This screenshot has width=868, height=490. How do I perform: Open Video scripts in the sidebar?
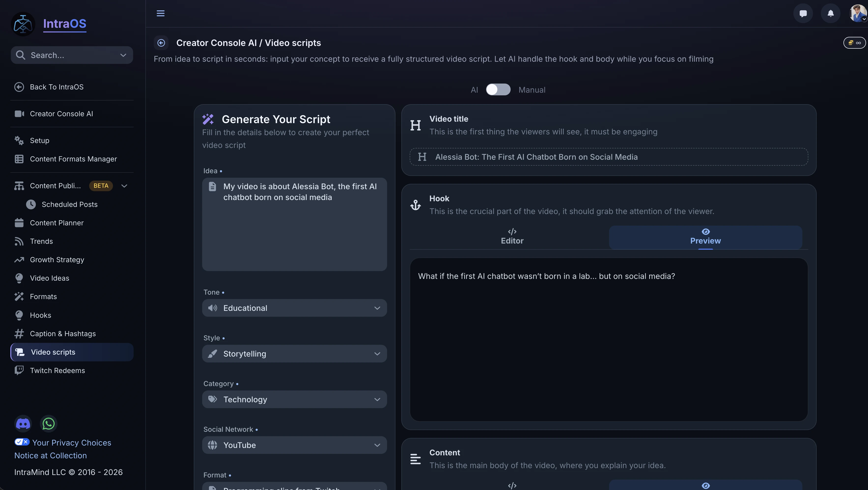click(72, 352)
